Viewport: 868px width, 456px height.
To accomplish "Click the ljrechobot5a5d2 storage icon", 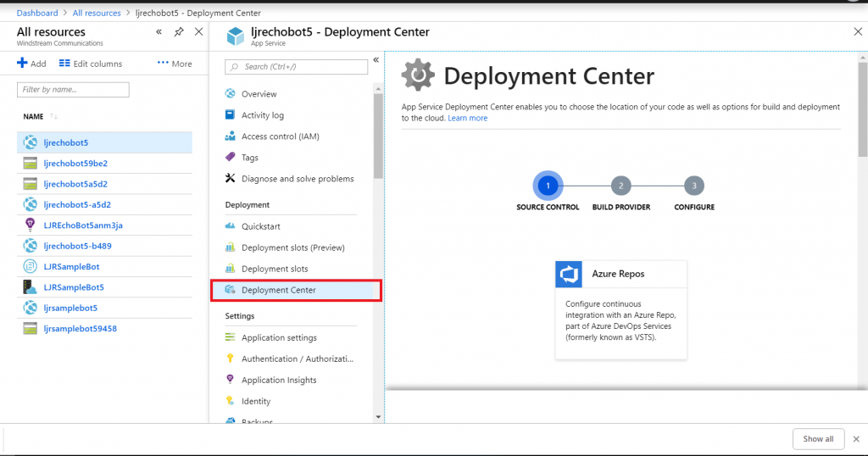I will 30,184.
